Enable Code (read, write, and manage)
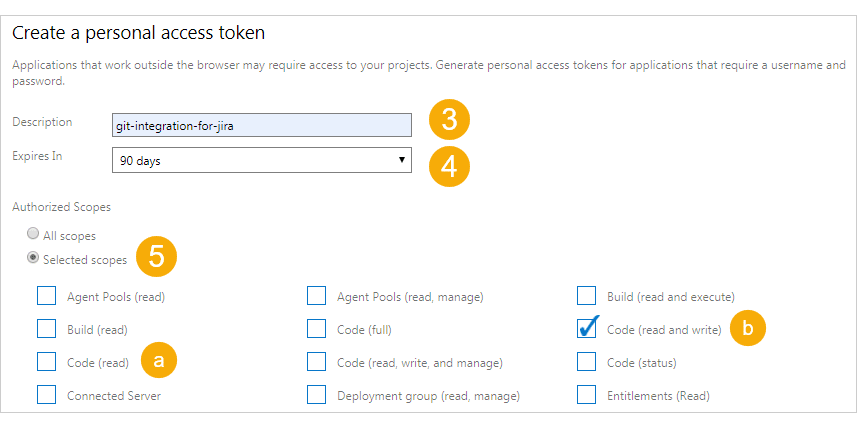The image size is (857, 428). (316, 361)
